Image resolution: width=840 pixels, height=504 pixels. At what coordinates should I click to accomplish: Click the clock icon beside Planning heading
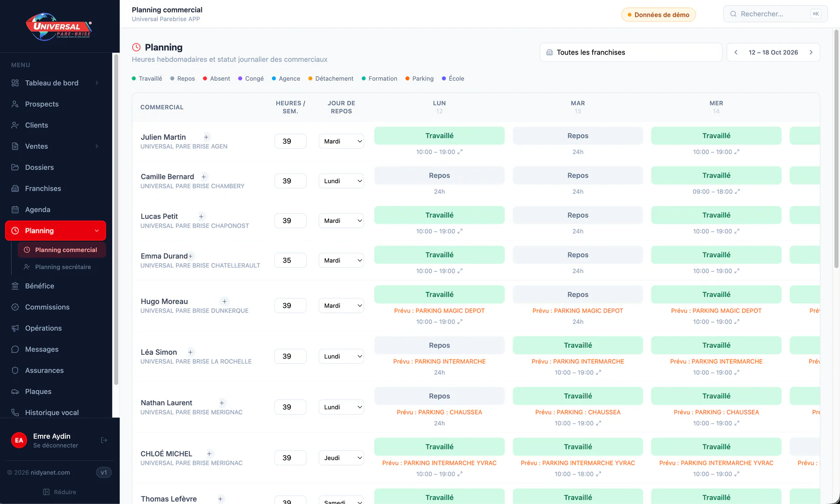(x=136, y=47)
